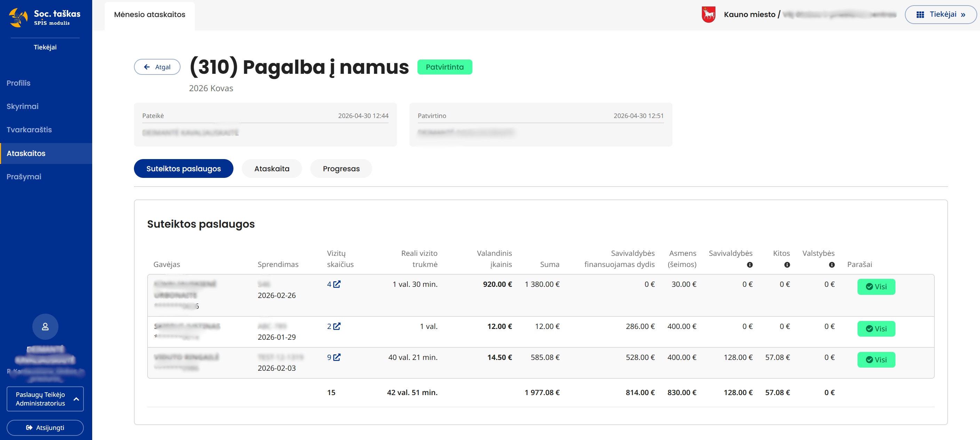This screenshot has width=980, height=440.
Task: Click the Pateikė info card
Action: pos(265,125)
